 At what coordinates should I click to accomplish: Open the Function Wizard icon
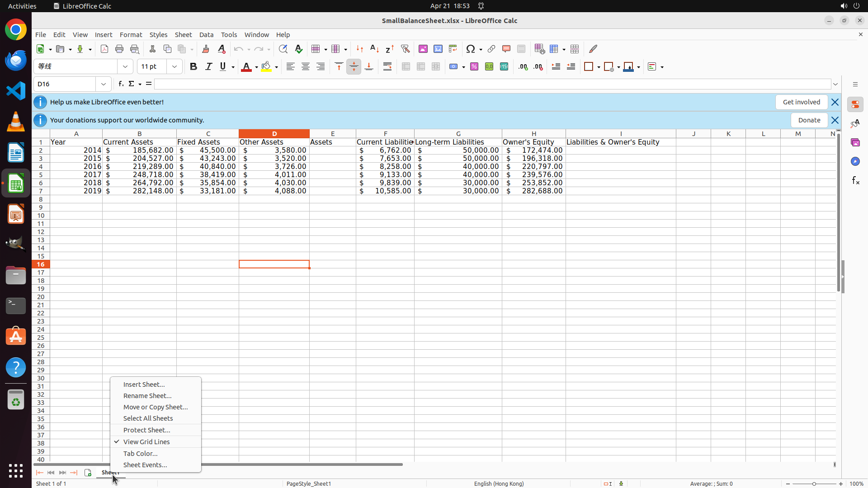(121, 84)
